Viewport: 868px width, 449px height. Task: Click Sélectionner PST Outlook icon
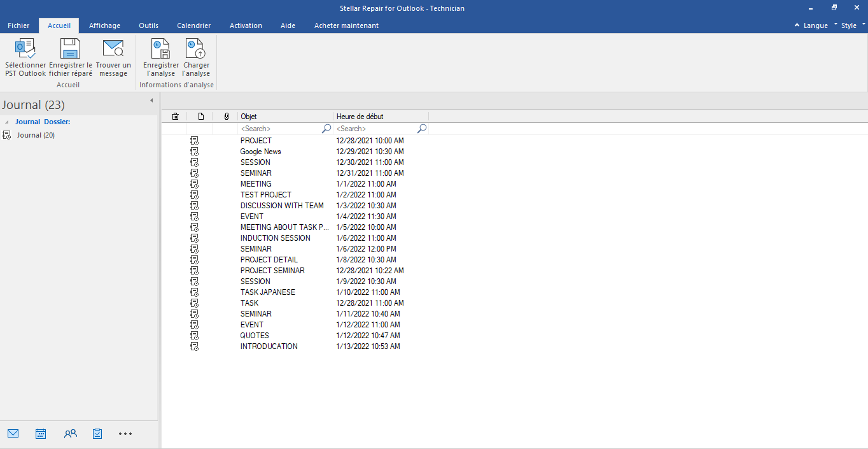click(x=25, y=48)
